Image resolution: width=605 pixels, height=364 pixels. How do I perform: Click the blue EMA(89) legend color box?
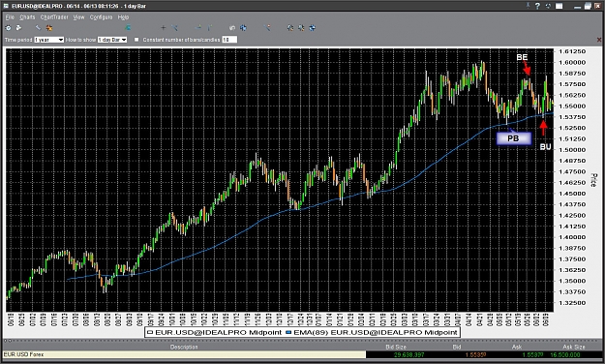[x=288, y=332]
